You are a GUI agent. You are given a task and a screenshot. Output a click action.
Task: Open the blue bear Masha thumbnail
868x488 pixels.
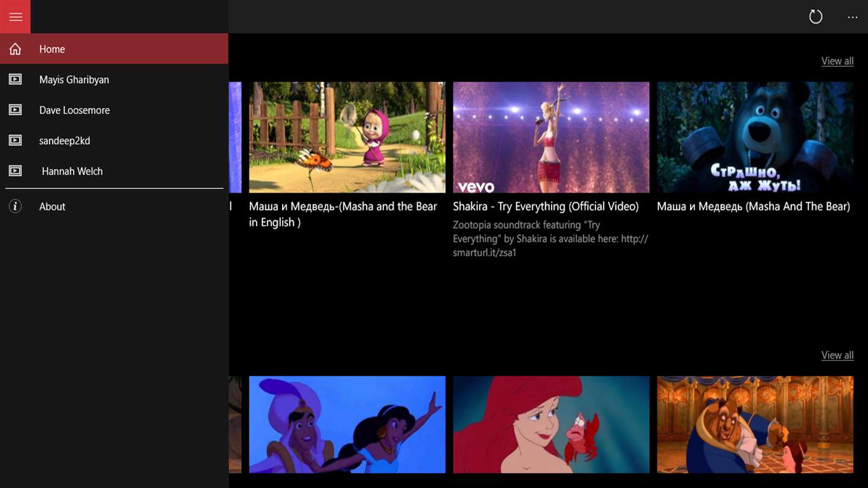(755, 137)
